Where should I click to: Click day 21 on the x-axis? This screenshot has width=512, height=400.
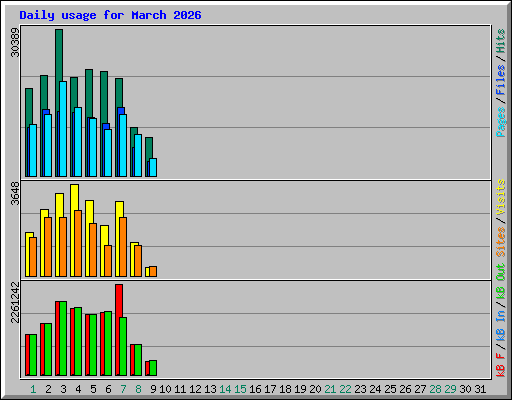330,389
